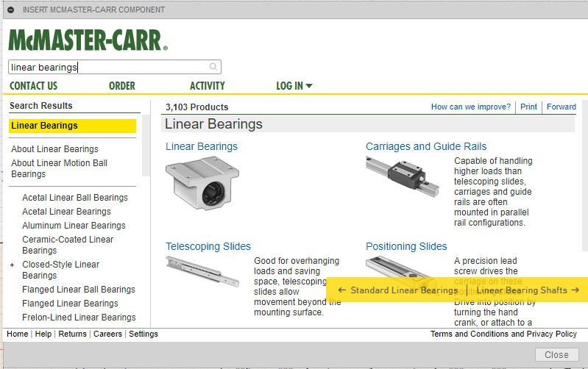This screenshot has height=369, width=588.
Task: Go to Standard Linear Bearings in yellow banner
Action: (x=404, y=290)
